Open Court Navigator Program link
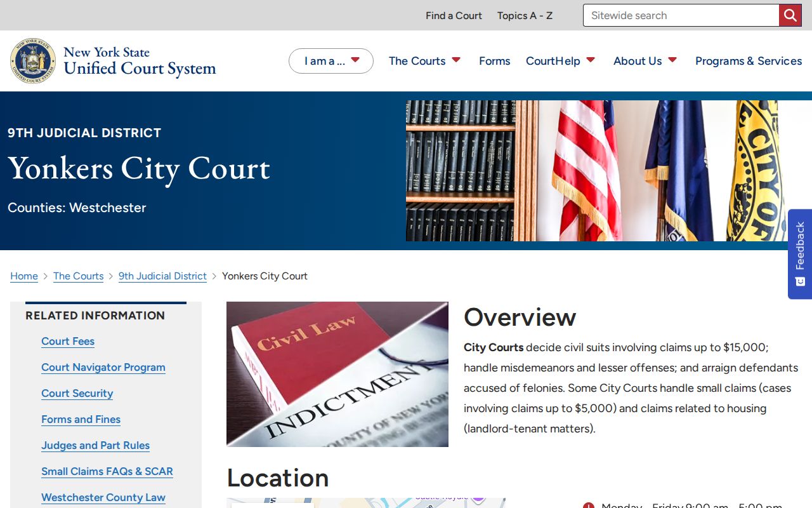The image size is (812, 508). pos(103,368)
